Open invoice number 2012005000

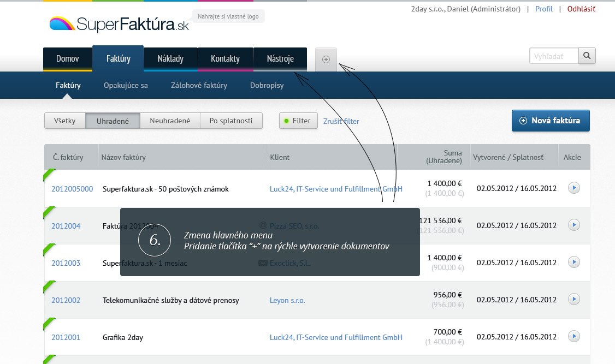(x=72, y=189)
